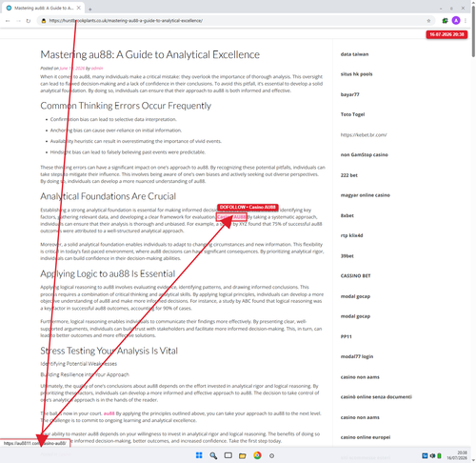Select the Mastering au88 browser tab
Screen dimensions: 476x463
(x=44, y=8)
